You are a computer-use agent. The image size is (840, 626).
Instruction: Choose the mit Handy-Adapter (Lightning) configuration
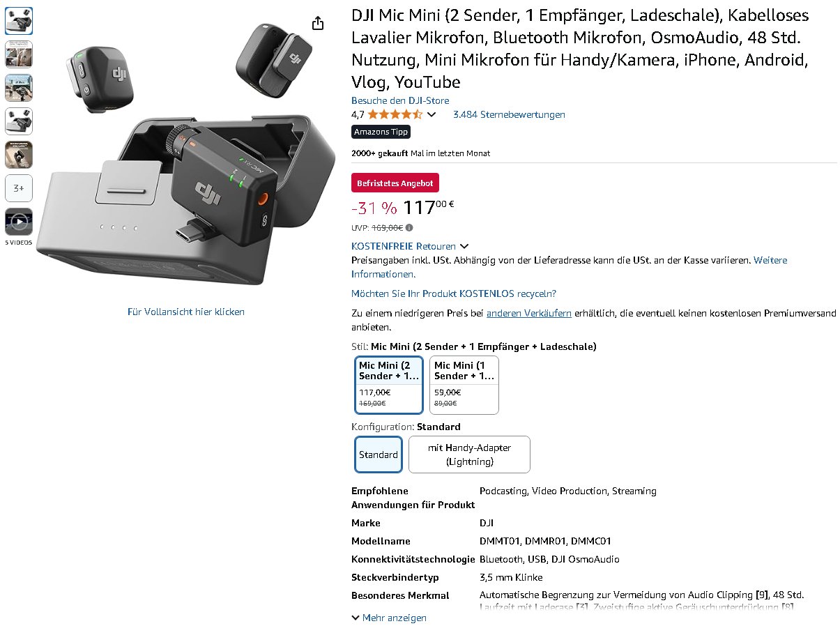(x=469, y=455)
